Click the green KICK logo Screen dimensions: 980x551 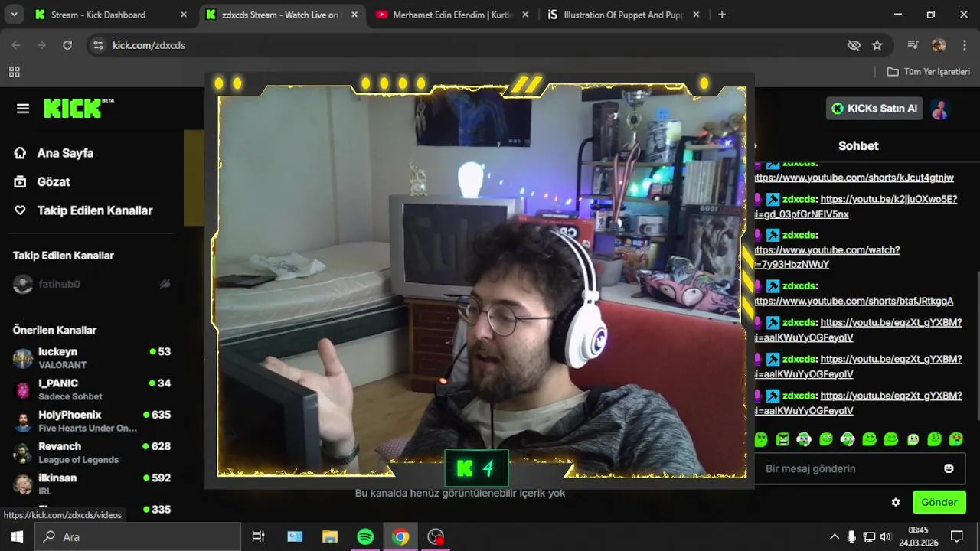click(x=78, y=108)
